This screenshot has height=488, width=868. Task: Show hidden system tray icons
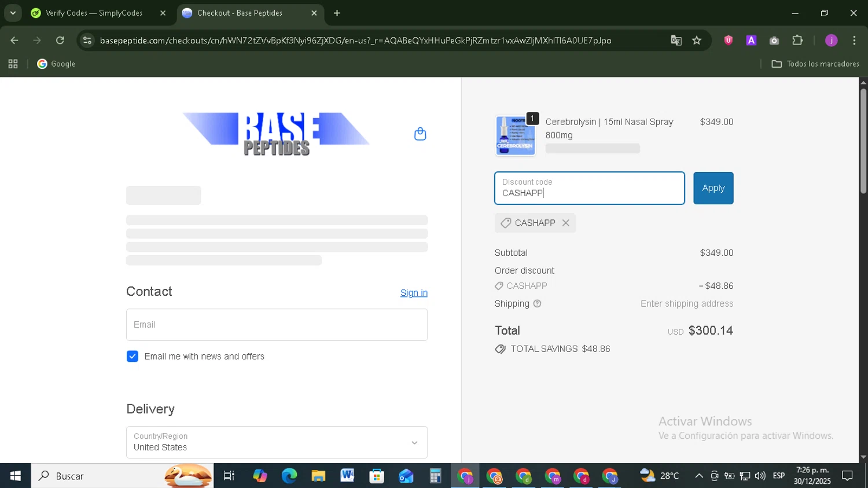(x=699, y=476)
